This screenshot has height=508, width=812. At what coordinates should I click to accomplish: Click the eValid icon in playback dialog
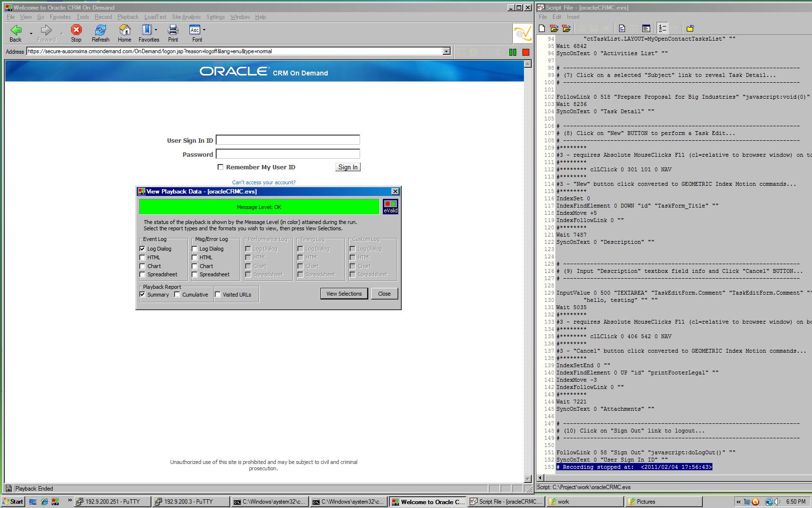pyautogui.click(x=391, y=207)
